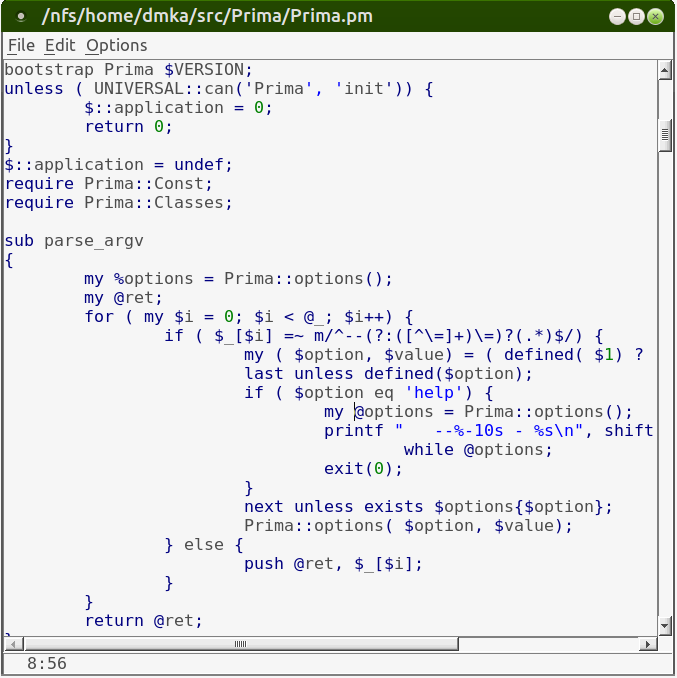
Task: Click 'while @options;' line
Action: click(478, 450)
